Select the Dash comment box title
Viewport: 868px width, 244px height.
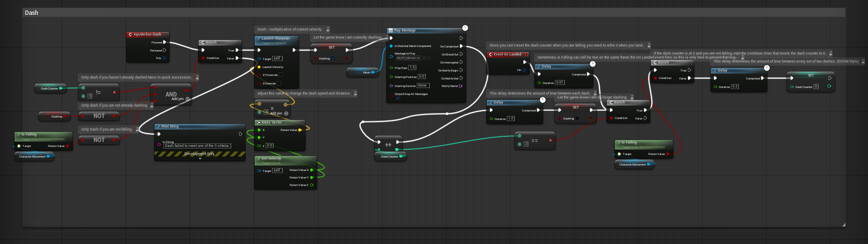click(32, 13)
